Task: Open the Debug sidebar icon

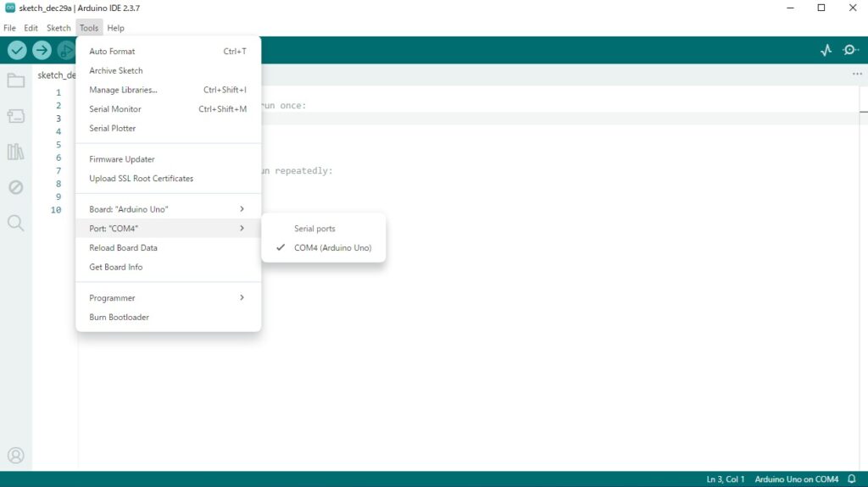Action: pyautogui.click(x=15, y=187)
